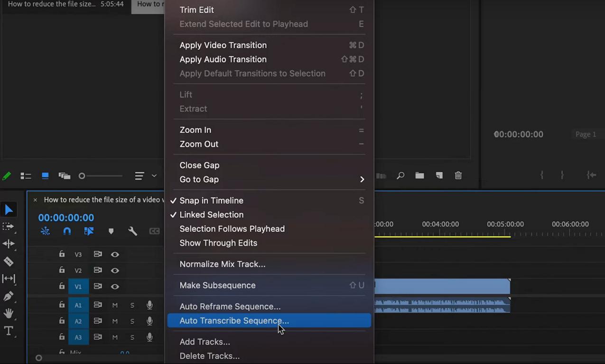605x364 pixels.
Task: Choose Auto Transcribe Sequence
Action: 234,321
